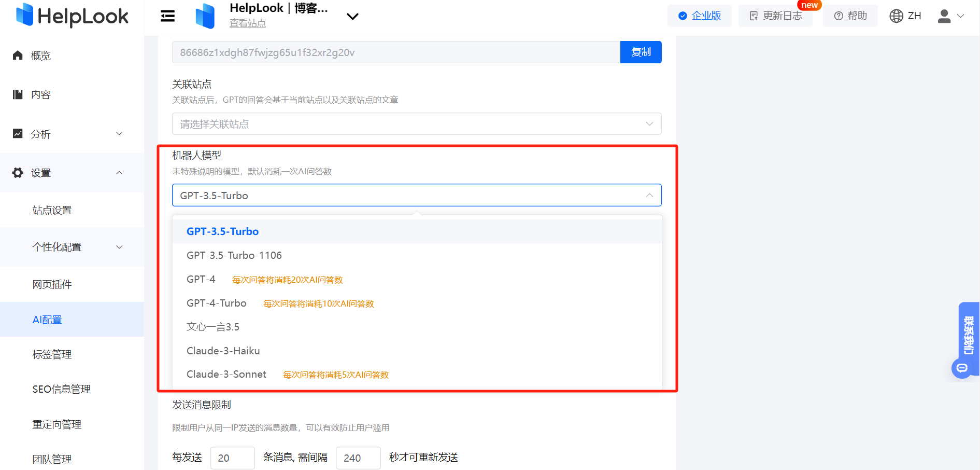
Task: Click the interval seconds field showing 240
Action: coord(358,458)
